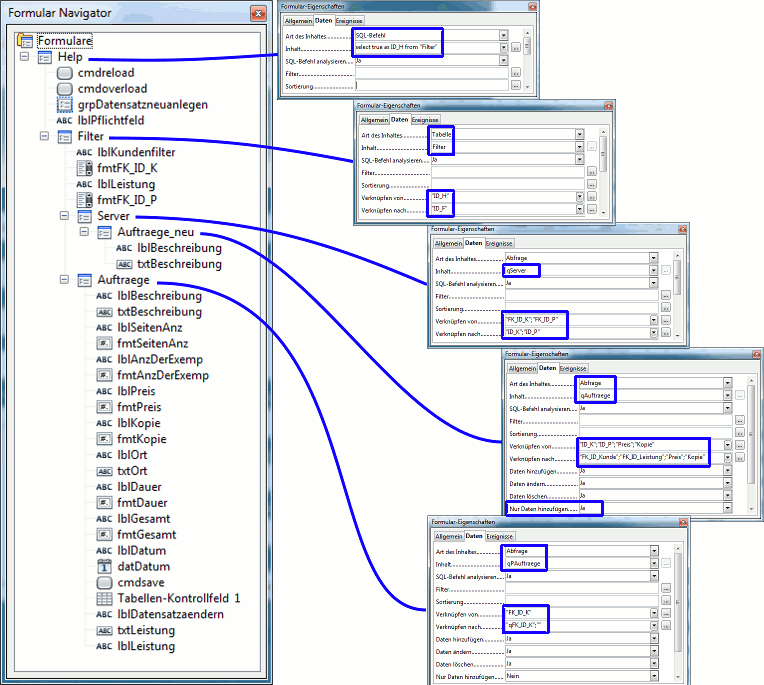764x685 pixels.
Task: Open the Inhalt dropdown showing qServer
Action: pos(653,270)
